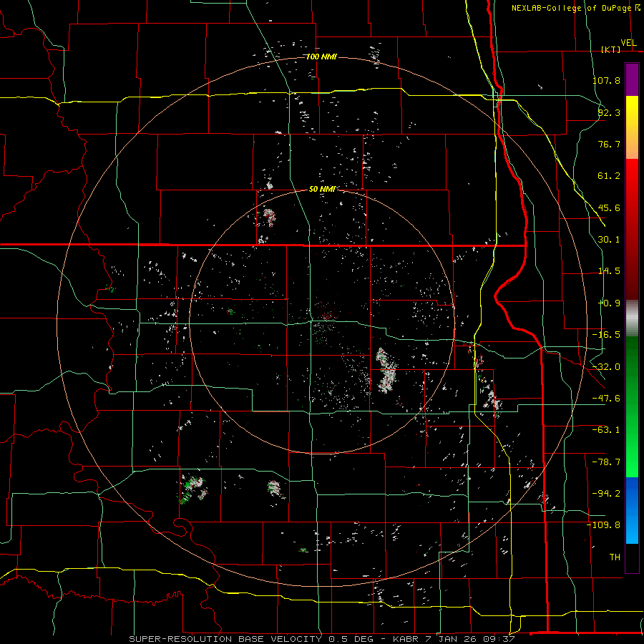Click the VEL product label
Screen dimensions: 644x644
[628, 43]
